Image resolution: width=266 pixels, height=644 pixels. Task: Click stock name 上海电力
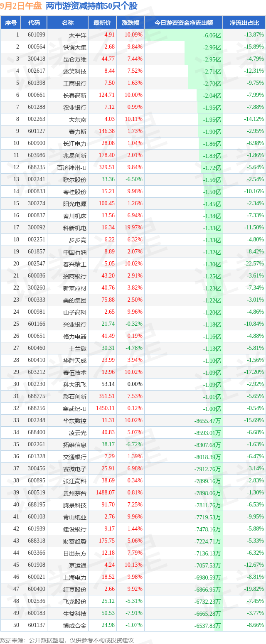75,577
